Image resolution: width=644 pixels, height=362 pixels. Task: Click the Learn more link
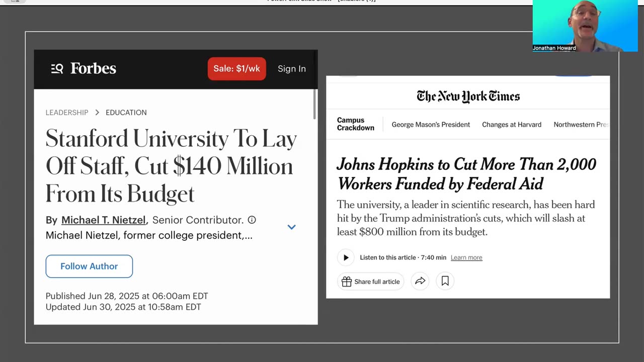(x=466, y=257)
